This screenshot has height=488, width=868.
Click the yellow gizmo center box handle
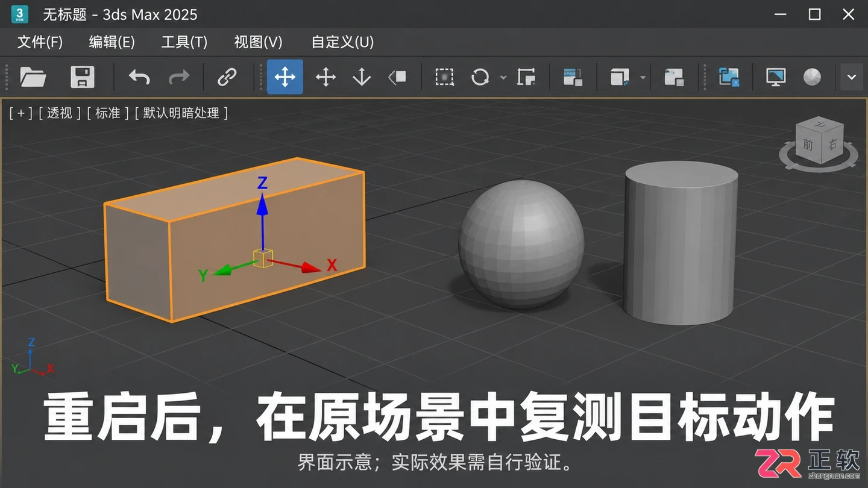263,258
